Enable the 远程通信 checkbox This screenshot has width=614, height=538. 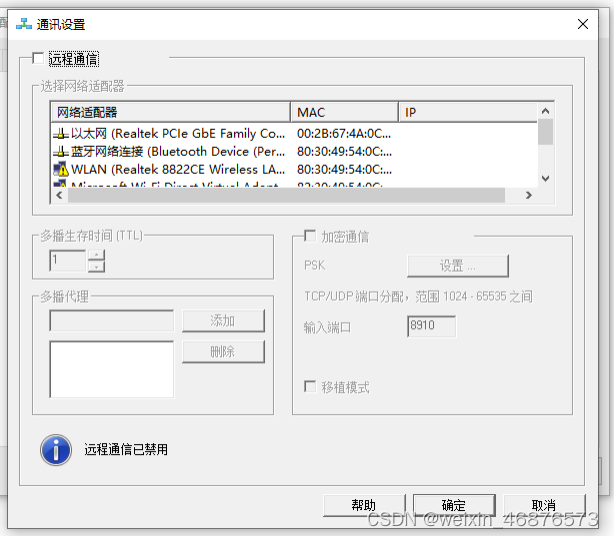point(38,59)
